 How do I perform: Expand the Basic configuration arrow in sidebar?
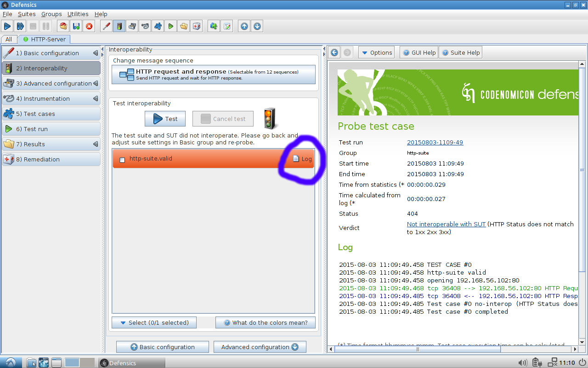point(96,53)
